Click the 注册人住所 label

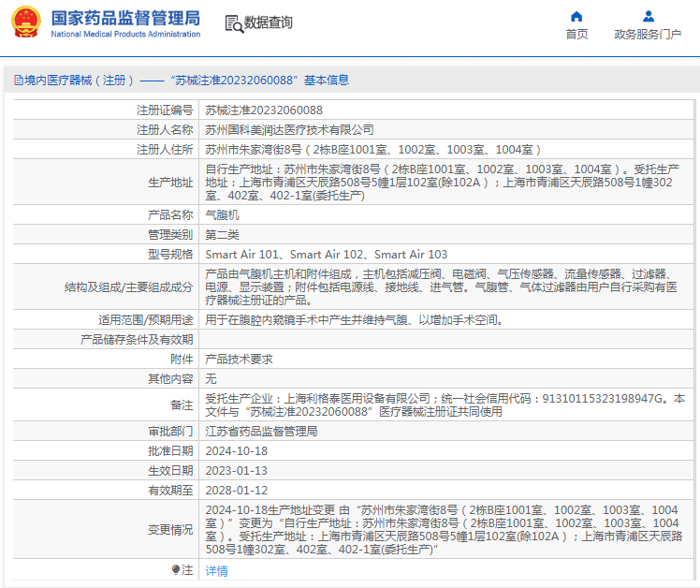(x=165, y=149)
